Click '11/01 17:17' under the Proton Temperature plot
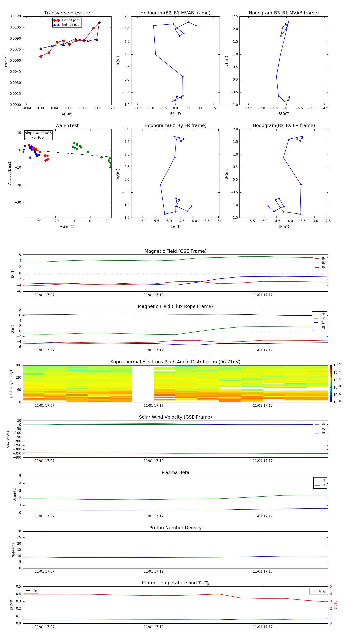The width and height of the screenshot is (351, 644). click(262, 627)
